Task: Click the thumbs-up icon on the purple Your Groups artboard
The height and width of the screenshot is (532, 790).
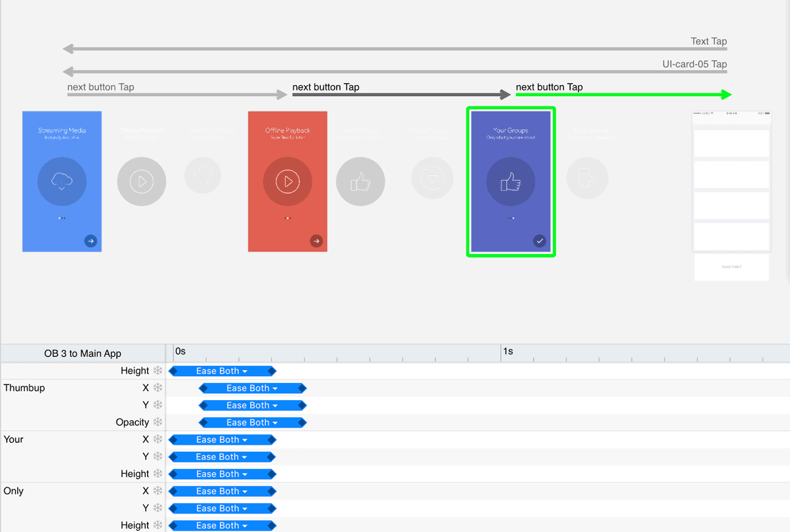Action: pos(510,181)
